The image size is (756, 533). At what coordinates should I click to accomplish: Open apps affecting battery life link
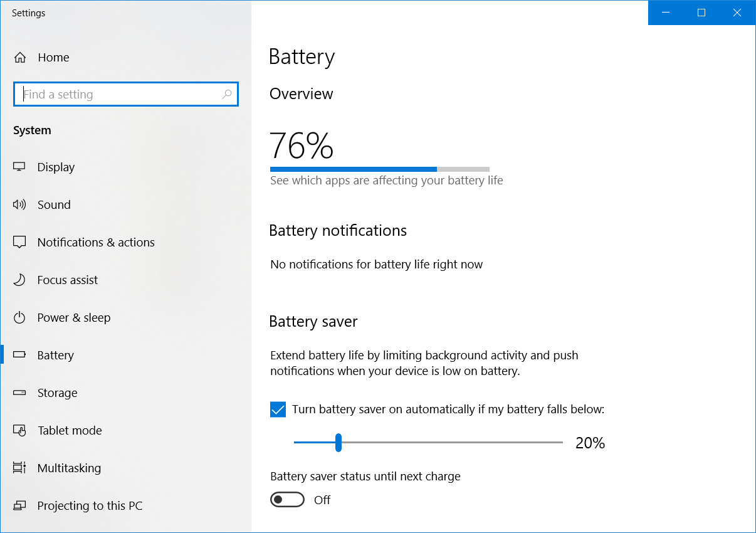386,181
